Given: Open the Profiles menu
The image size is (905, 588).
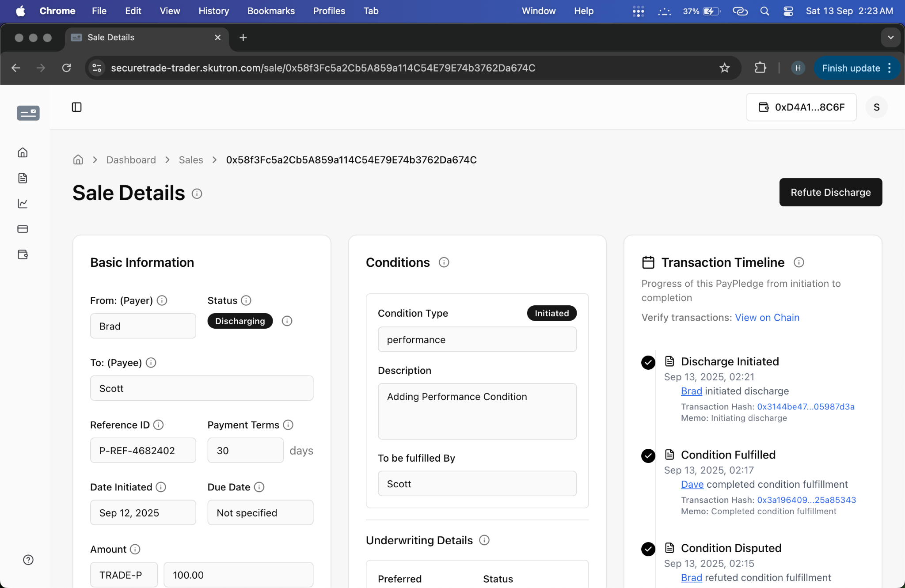Looking at the screenshot, I should (x=329, y=11).
